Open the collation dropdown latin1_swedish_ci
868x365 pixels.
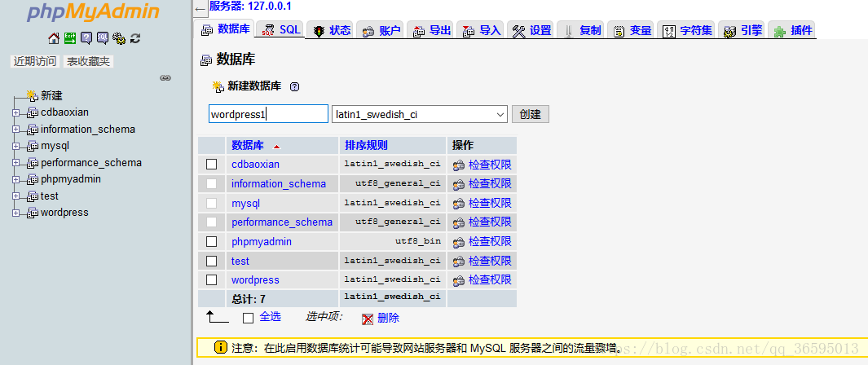coord(420,115)
